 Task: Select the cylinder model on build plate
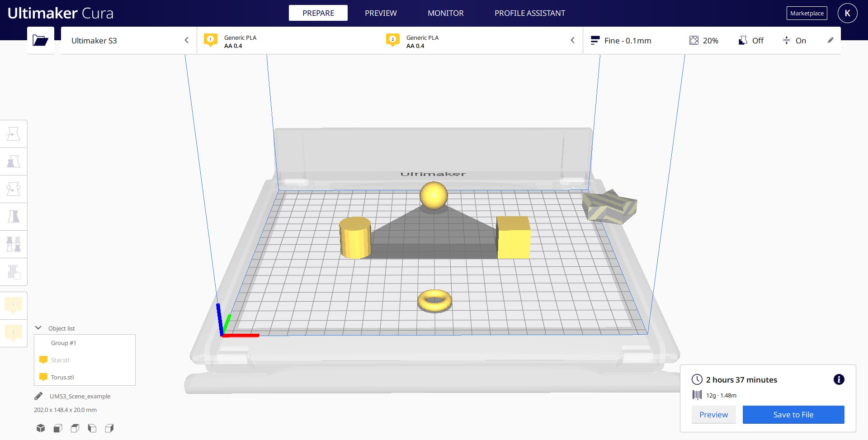[x=355, y=237]
